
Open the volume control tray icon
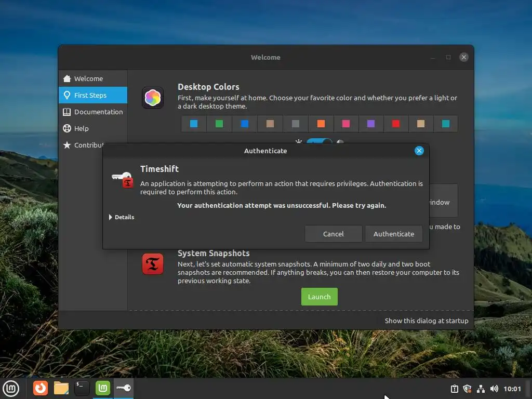coord(494,389)
